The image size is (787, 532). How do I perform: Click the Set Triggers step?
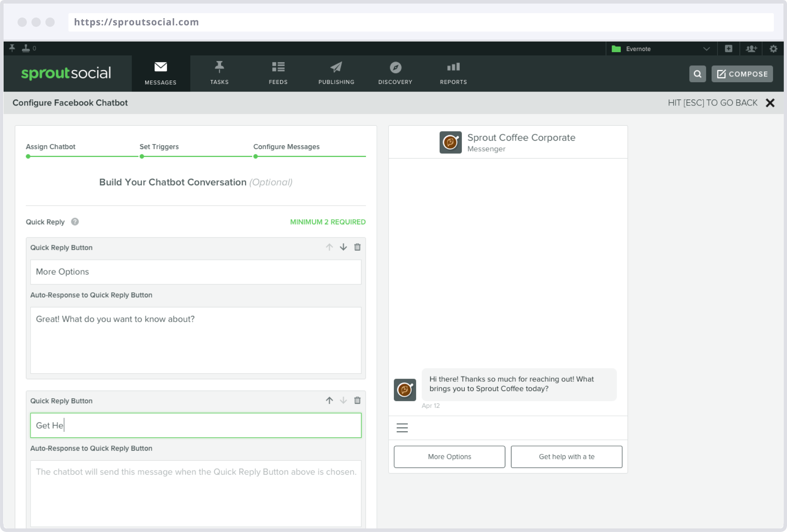tap(159, 147)
